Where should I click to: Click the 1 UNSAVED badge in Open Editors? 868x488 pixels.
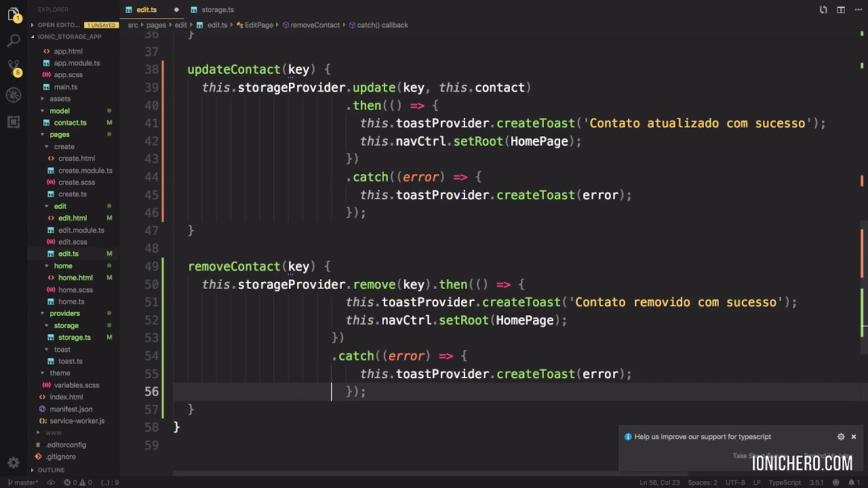point(100,25)
